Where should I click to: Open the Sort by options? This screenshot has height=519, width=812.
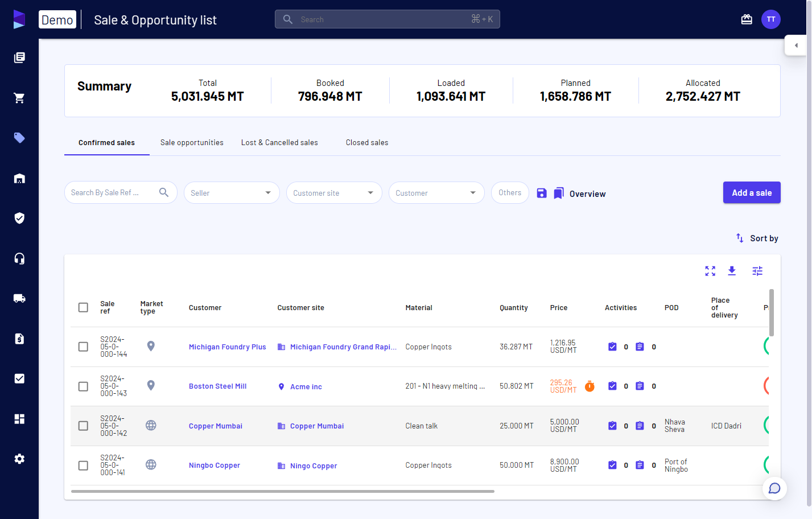[x=757, y=238]
